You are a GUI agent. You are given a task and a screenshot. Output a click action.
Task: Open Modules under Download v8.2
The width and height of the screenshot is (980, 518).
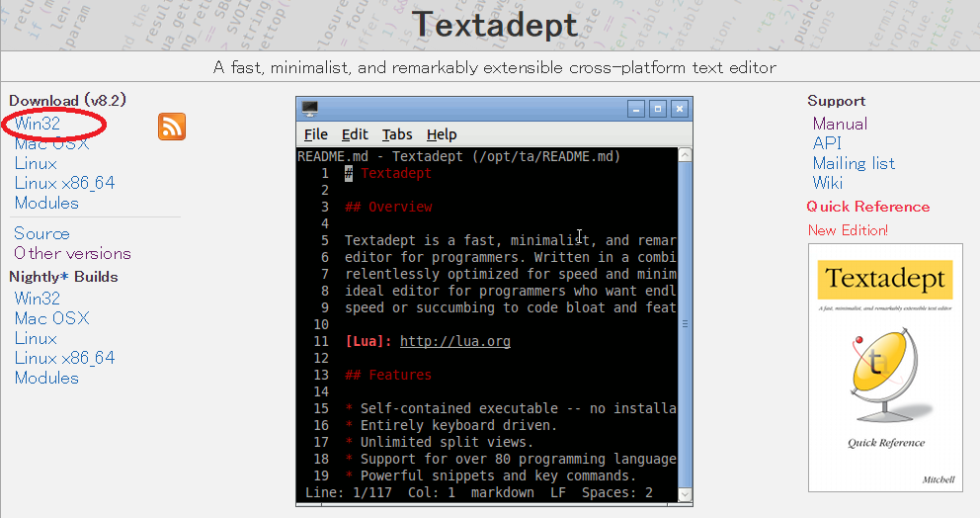point(46,204)
